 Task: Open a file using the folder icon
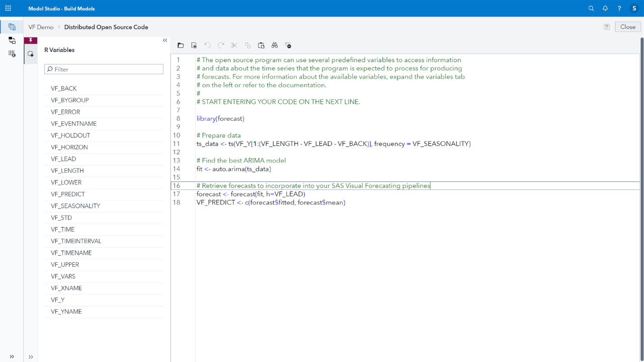pos(181,45)
